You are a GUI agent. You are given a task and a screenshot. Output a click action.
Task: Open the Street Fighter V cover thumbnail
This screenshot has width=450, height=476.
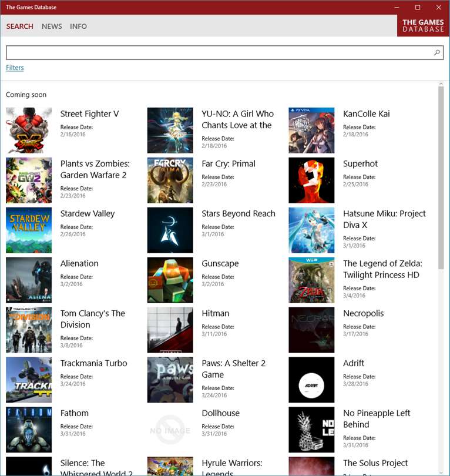click(x=29, y=130)
